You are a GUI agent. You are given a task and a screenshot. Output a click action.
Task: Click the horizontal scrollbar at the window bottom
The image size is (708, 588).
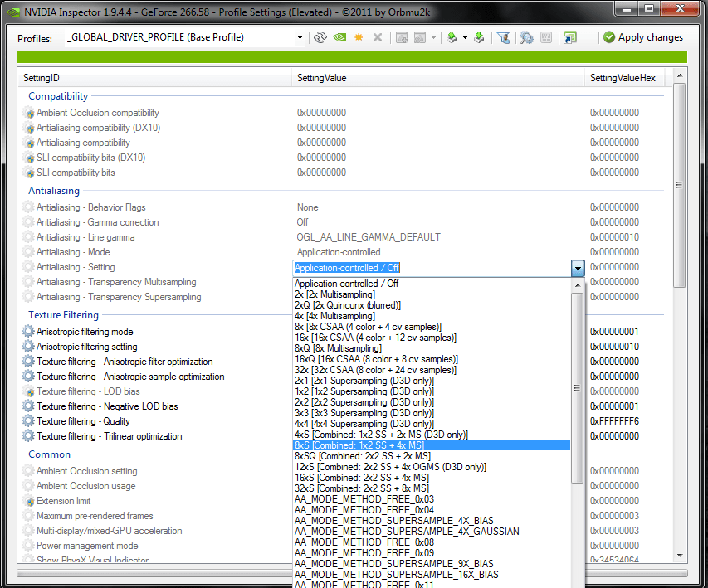pos(352,573)
